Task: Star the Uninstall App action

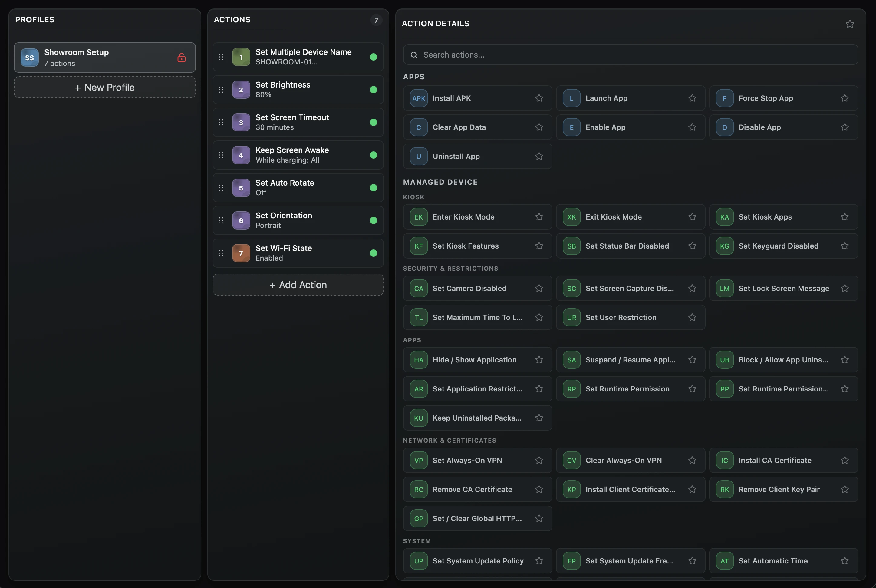Action: tap(538, 156)
